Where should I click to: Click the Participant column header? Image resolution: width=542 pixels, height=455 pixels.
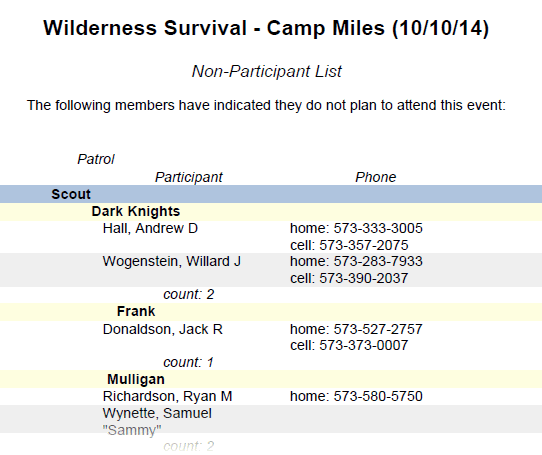coord(189,177)
